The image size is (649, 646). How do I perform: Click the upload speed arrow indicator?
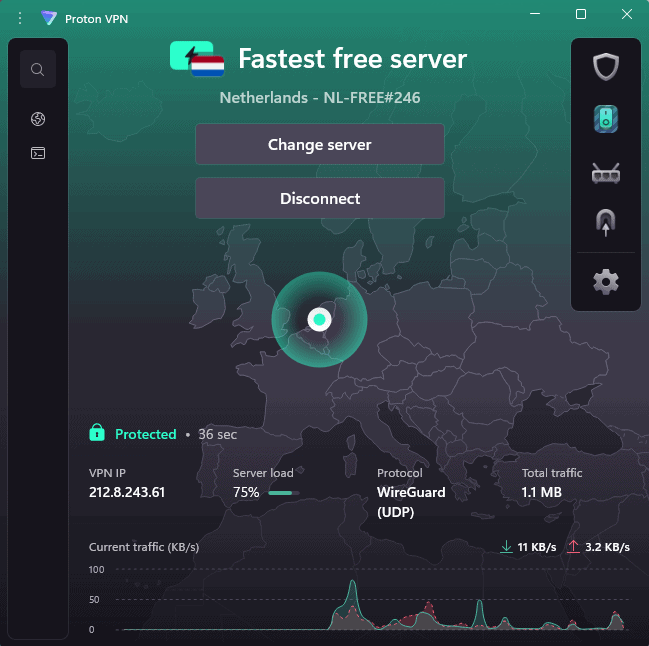coord(574,547)
